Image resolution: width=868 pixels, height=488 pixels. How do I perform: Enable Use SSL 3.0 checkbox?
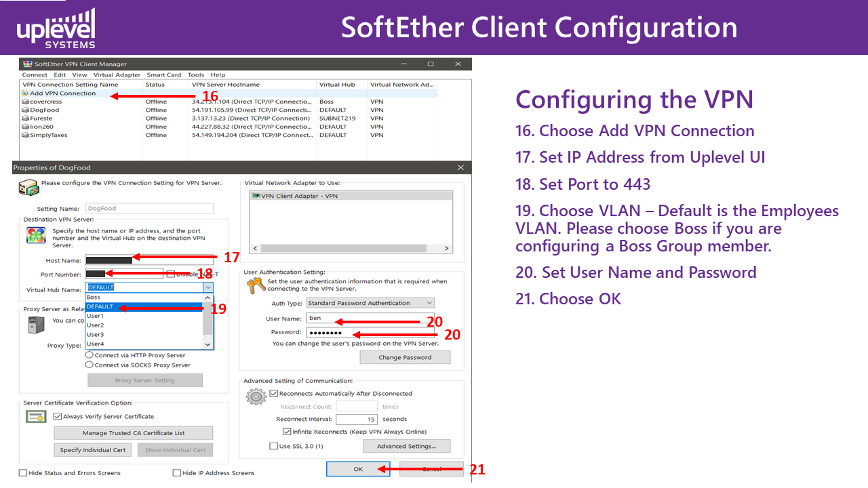point(274,446)
